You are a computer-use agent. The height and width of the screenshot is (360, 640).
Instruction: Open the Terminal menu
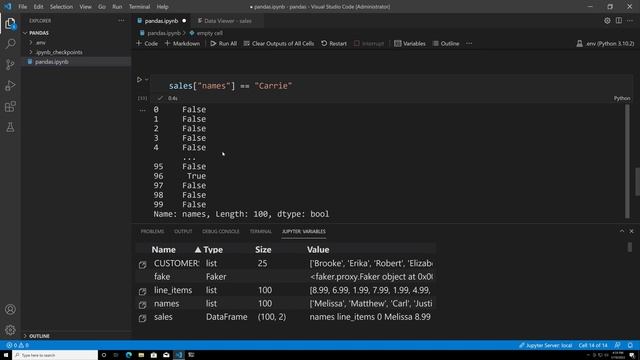pyautogui.click(x=139, y=7)
